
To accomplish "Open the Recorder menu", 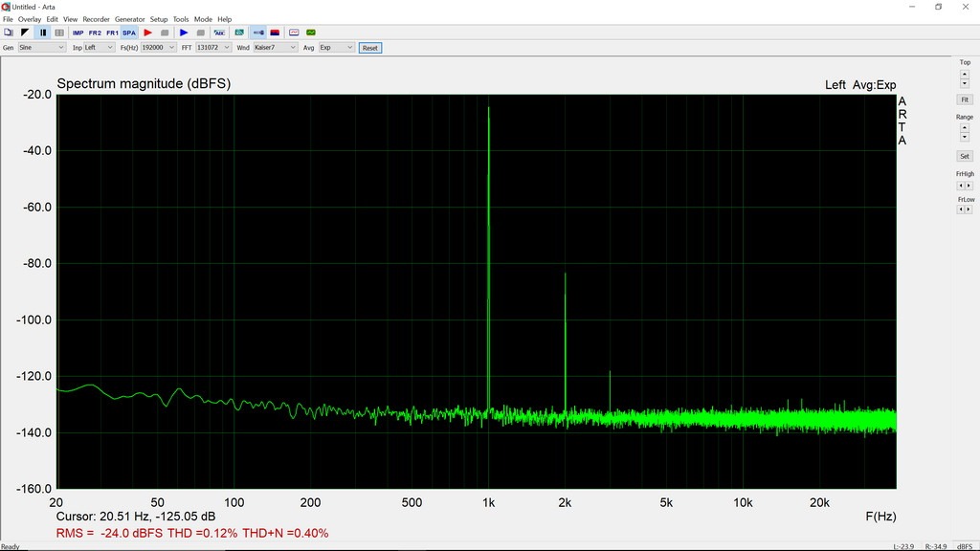I will pyautogui.click(x=97, y=19).
